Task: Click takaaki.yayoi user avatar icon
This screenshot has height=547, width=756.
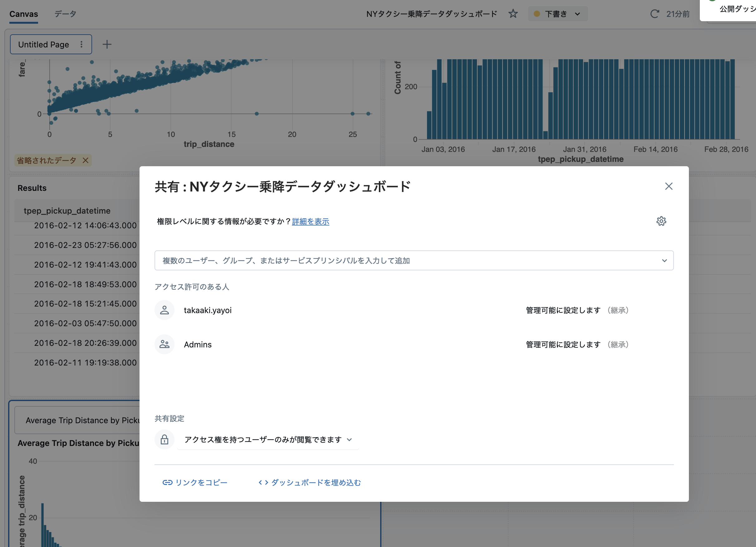Action: click(x=164, y=310)
